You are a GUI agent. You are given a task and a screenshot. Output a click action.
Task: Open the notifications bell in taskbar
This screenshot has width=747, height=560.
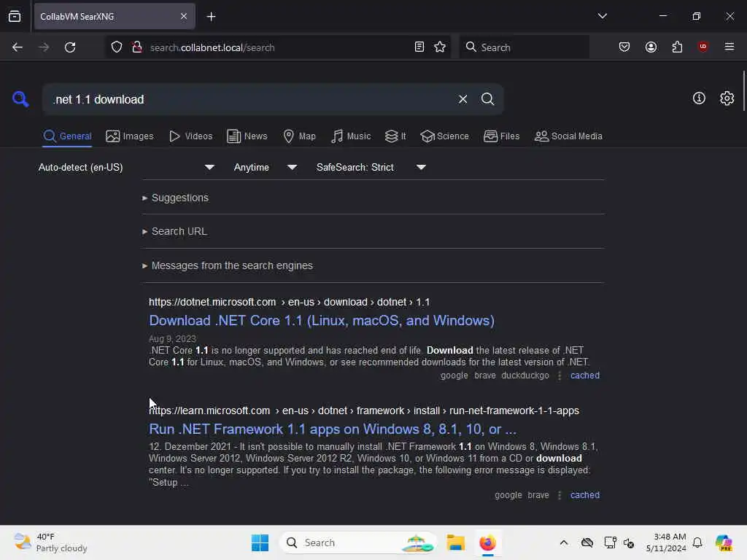(697, 542)
